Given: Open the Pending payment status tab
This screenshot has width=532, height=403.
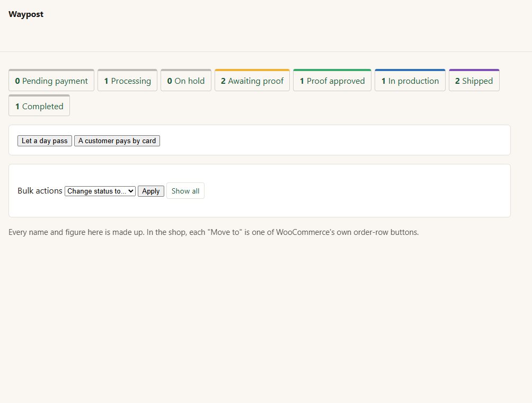Looking at the screenshot, I should coord(51,80).
